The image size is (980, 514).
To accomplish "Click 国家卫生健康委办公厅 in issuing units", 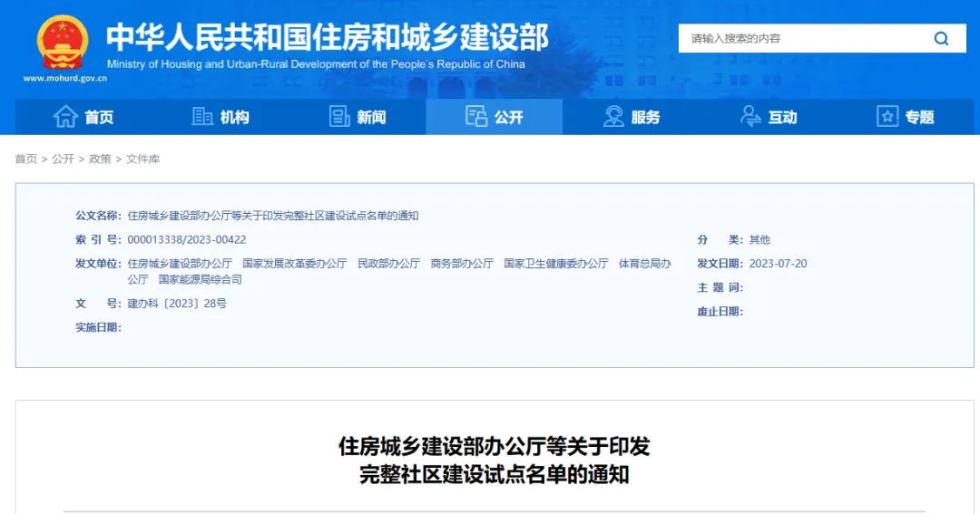I will coord(556,264).
